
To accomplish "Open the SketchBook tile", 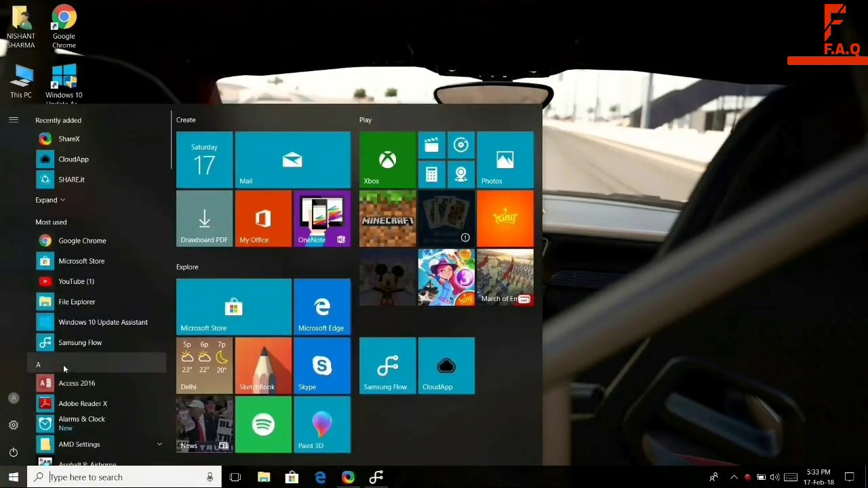I will coord(263,366).
